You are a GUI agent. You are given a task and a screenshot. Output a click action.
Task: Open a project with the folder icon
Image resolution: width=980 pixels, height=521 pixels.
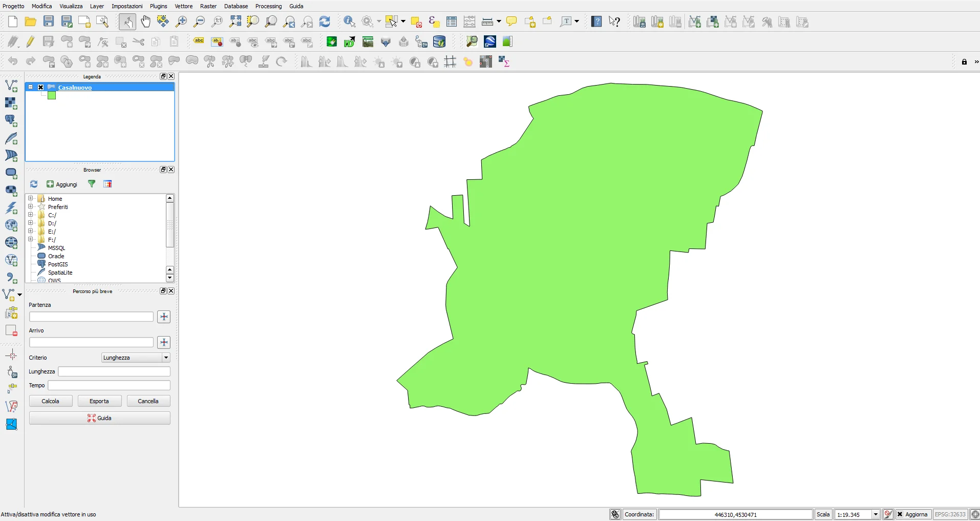click(31, 22)
